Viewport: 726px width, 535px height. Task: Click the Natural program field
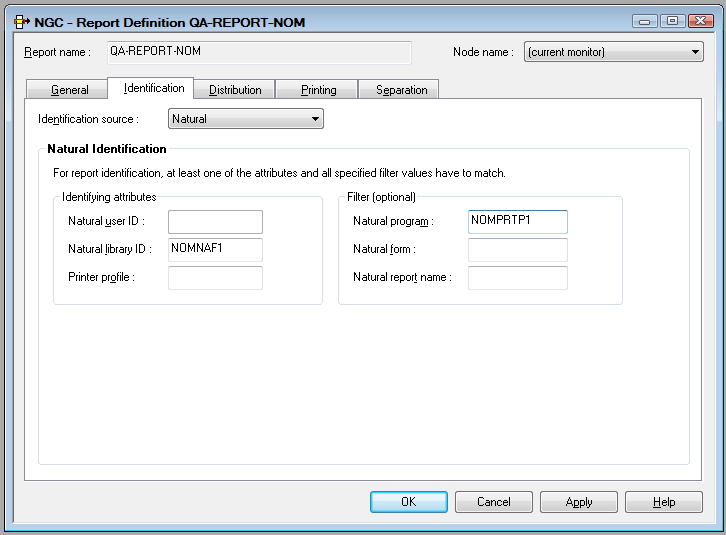coord(517,222)
